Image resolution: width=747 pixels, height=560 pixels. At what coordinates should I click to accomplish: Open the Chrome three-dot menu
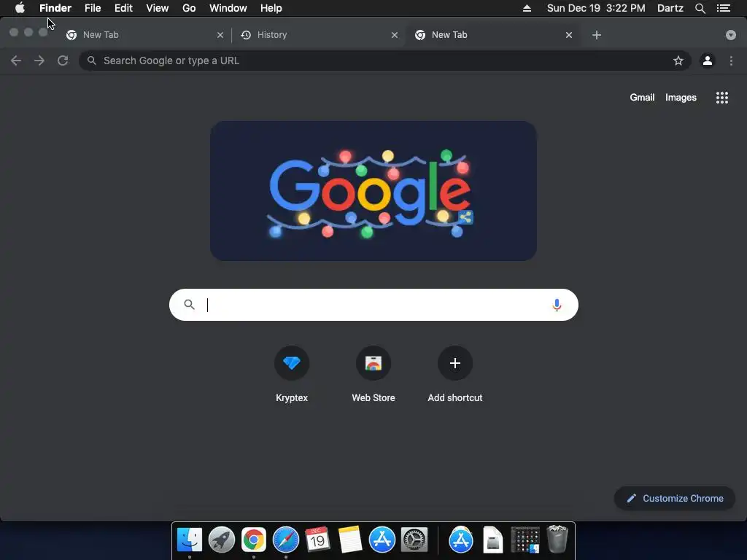point(731,61)
